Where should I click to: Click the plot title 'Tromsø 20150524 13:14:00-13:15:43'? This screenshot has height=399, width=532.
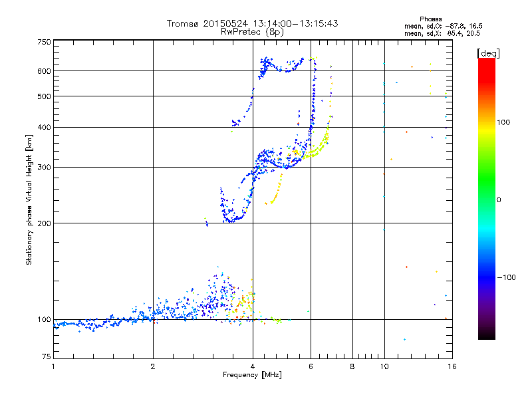coord(252,23)
